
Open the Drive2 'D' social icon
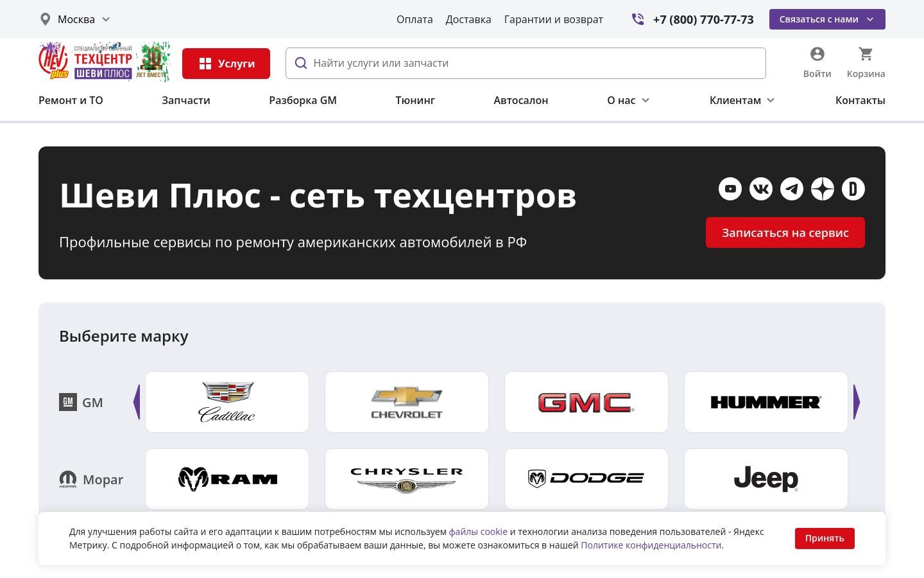853,189
